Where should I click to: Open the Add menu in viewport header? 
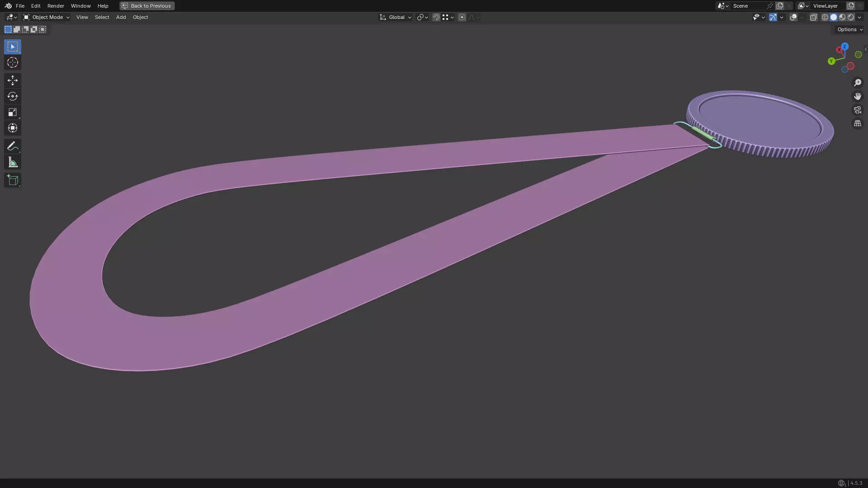pos(121,17)
